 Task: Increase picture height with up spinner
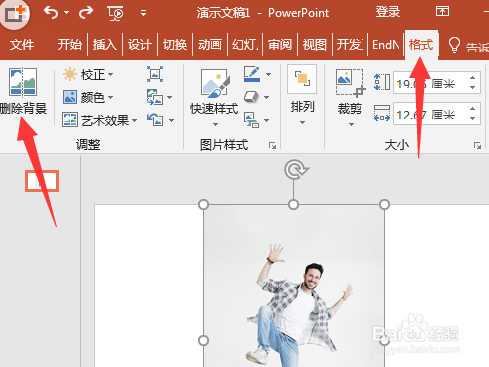472,78
